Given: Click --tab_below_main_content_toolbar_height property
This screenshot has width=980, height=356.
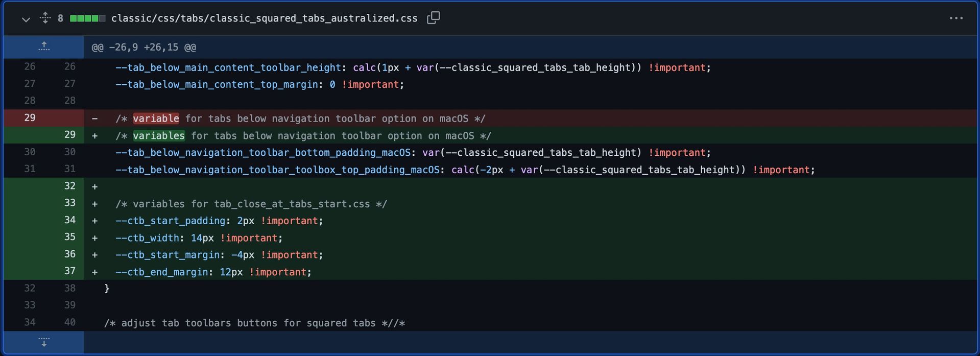Looking at the screenshot, I should point(228,67).
